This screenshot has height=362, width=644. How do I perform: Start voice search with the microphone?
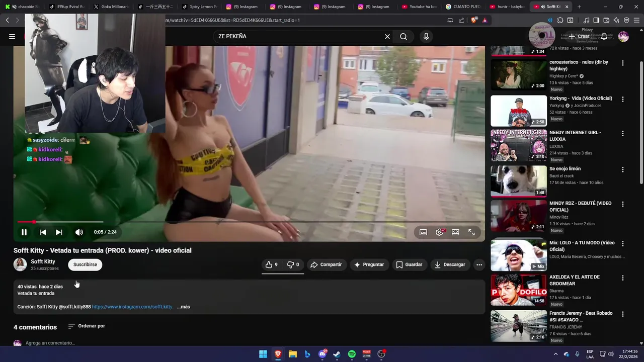(x=426, y=36)
